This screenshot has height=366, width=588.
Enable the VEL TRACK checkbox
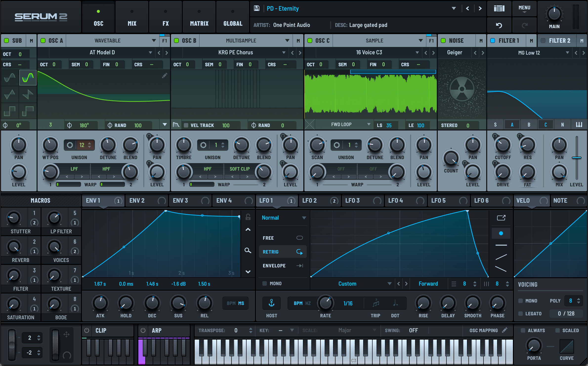coord(186,125)
